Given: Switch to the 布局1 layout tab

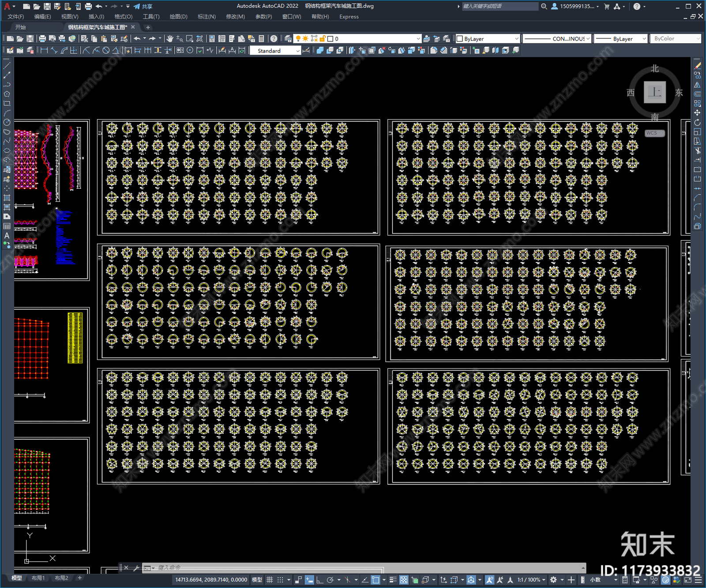Looking at the screenshot, I should [x=38, y=578].
